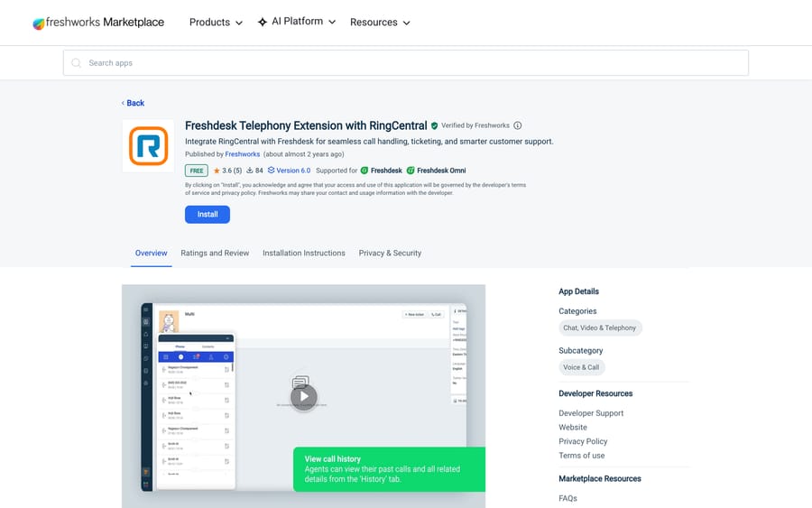Click the download count icon

click(250, 171)
